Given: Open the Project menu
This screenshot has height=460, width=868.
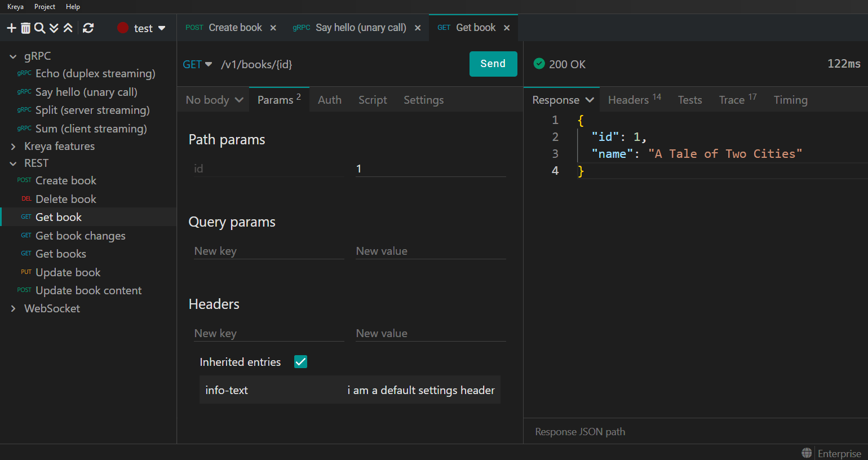Looking at the screenshot, I should click(x=45, y=7).
